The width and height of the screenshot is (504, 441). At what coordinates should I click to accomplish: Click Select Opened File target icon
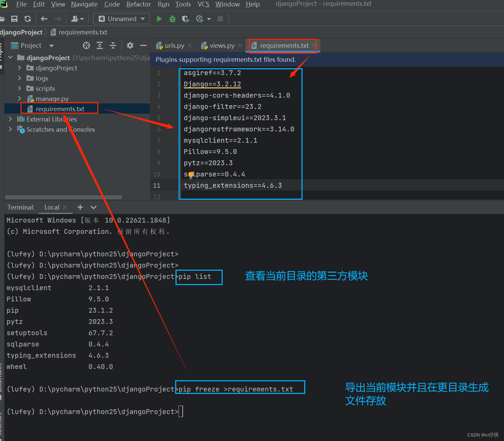[x=86, y=45]
